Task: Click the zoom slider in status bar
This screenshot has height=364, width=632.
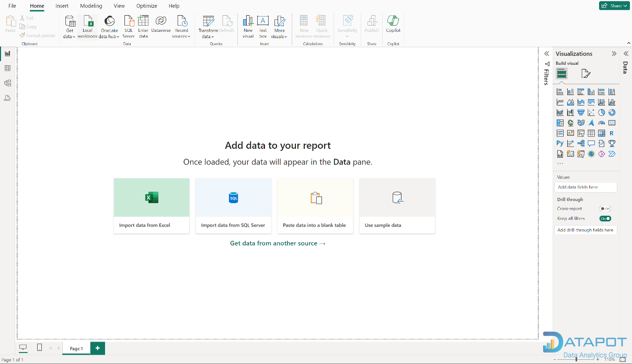Action: (x=576, y=359)
